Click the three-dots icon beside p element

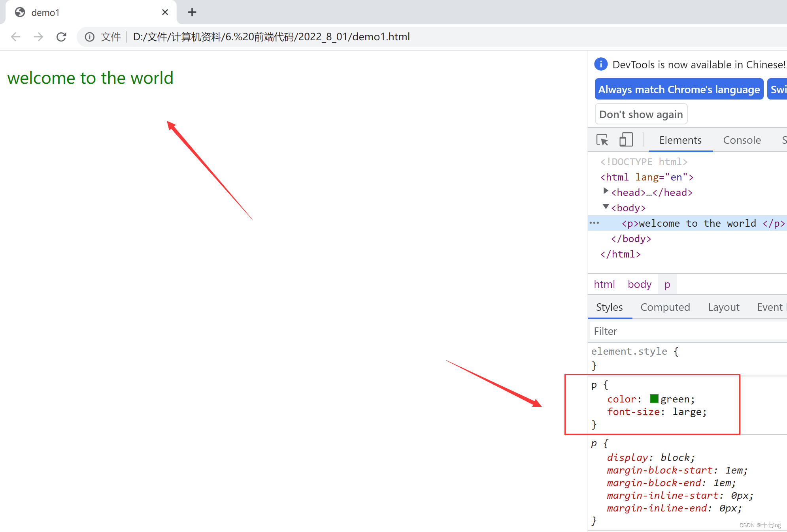coord(594,223)
